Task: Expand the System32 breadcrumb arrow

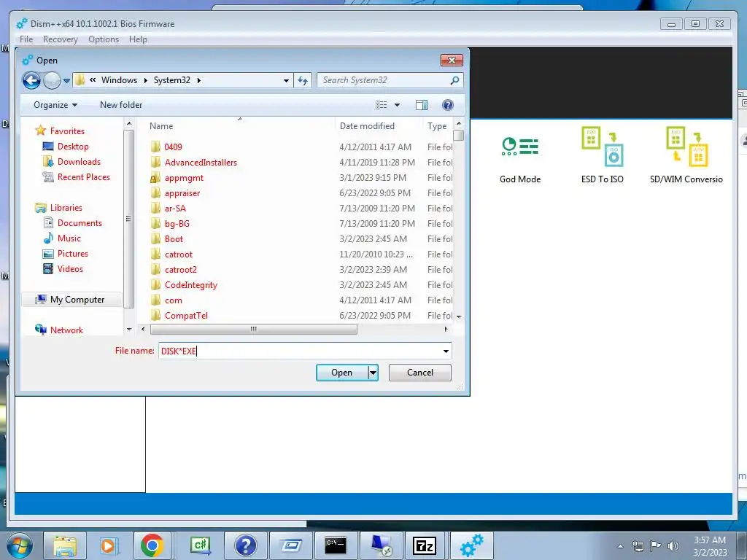Action: [x=198, y=80]
